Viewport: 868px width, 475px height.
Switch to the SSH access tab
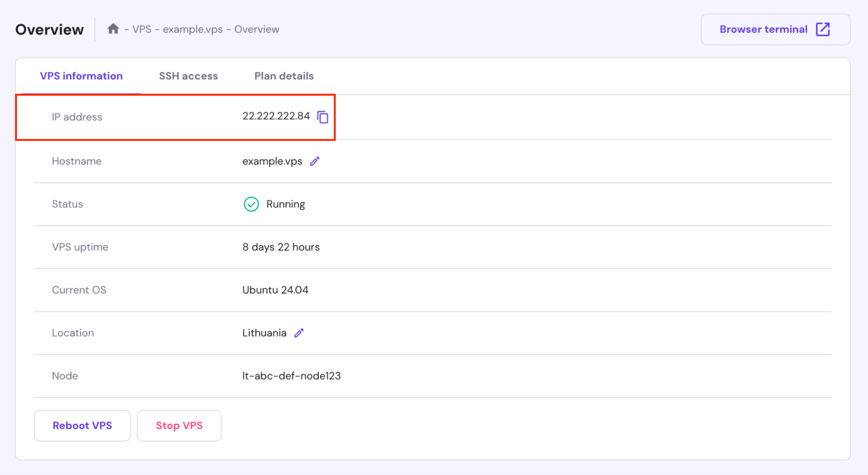pos(188,76)
